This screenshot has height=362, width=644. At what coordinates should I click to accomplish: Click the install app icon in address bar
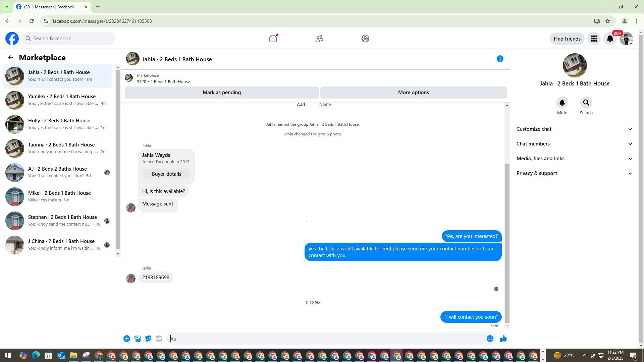(x=597, y=21)
